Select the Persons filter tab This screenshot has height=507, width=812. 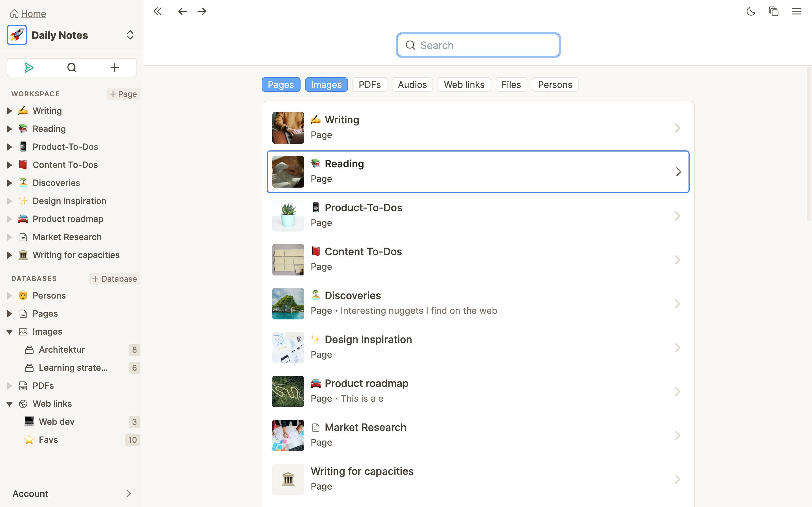coord(554,84)
